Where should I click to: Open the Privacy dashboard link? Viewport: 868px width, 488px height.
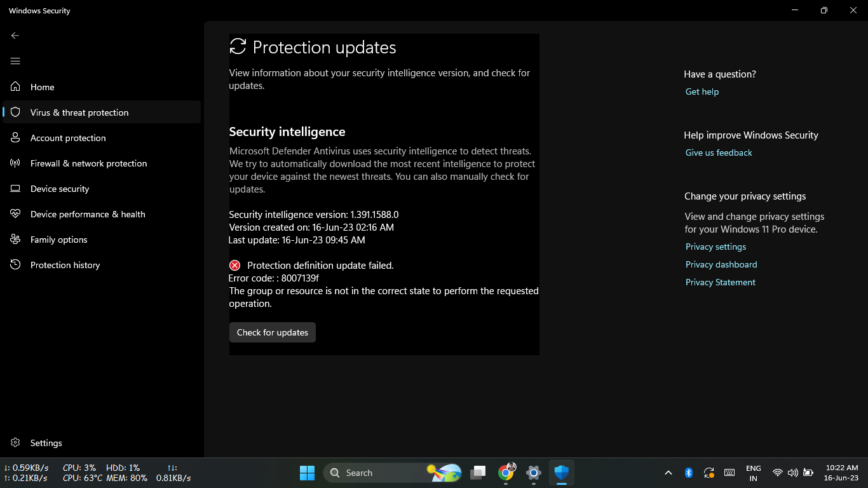721,264
